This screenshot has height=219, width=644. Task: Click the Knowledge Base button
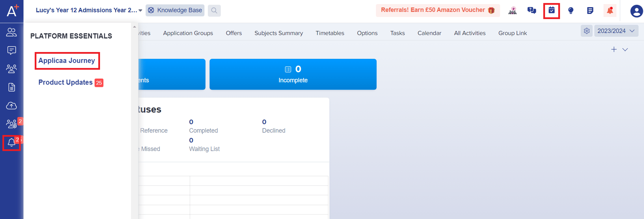[175, 10]
